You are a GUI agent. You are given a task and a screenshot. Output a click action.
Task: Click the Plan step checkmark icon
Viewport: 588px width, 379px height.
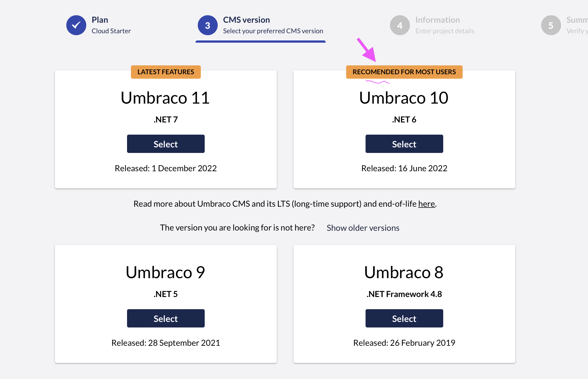tap(76, 25)
